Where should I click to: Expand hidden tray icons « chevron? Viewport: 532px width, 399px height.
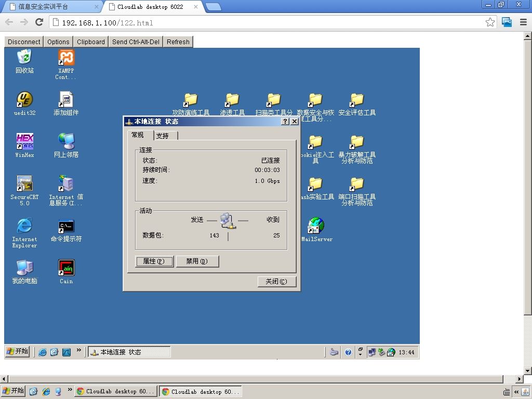click(x=516, y=392)
